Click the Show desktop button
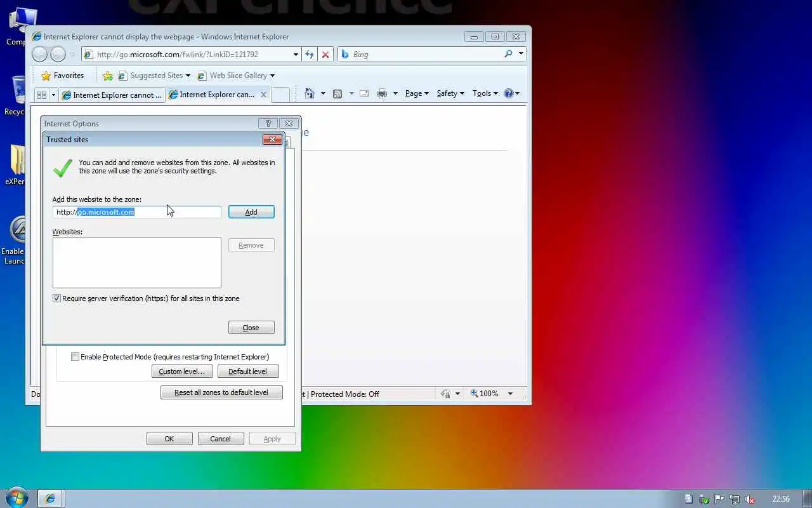The height and width of the screenshot is (508, 812). [807, 498]
